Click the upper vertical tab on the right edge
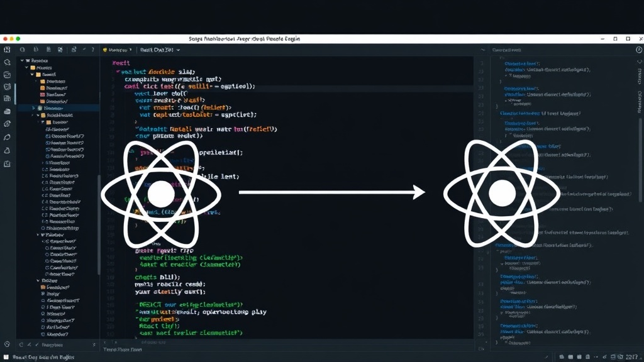The height and width of the screenshot is (362, 644). point(640,75)
